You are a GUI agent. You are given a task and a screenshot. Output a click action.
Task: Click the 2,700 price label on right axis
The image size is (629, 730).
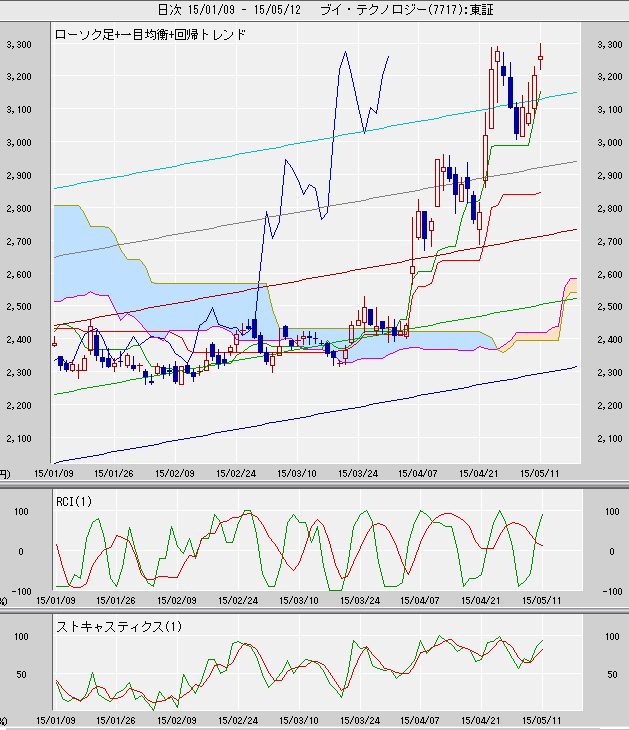[608, 242]
